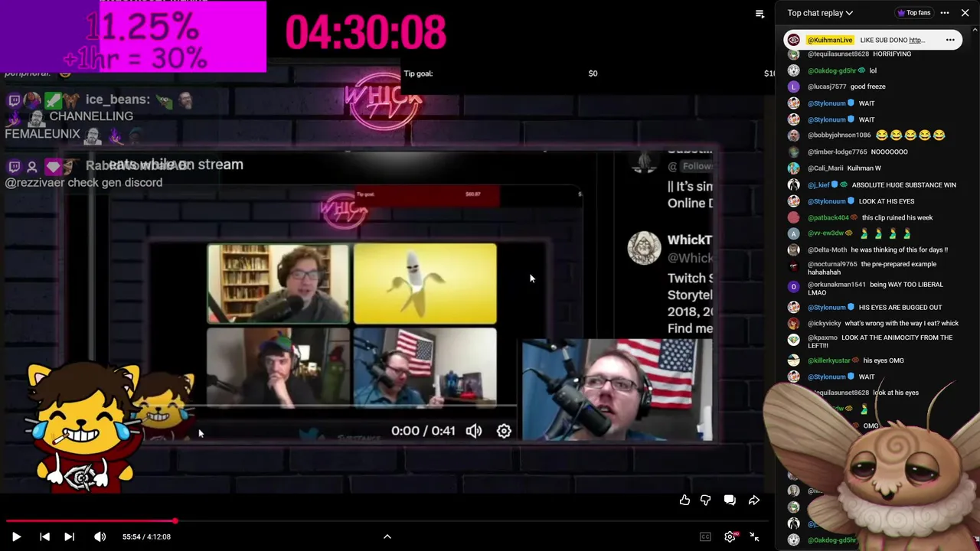Click the @bobbyjohnson1086 username
980x551 pixels.
(x=839, y=135)
